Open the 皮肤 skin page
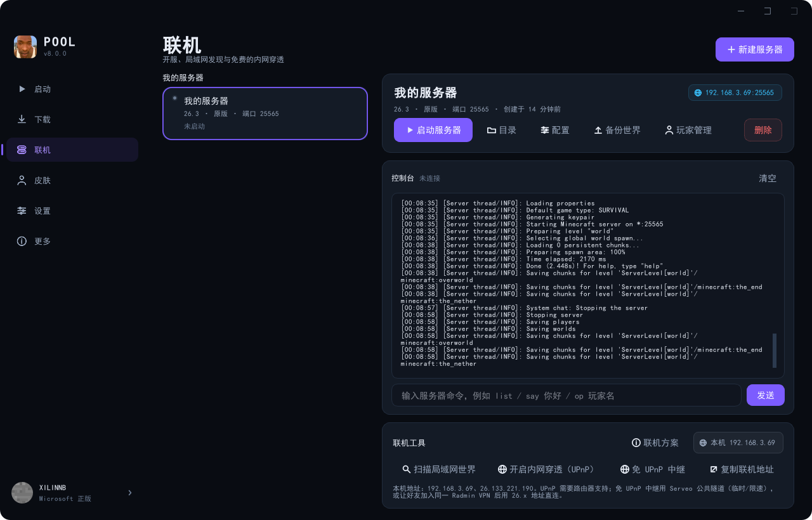The width and height of the screenshot is (812, 520). point(72,181)
